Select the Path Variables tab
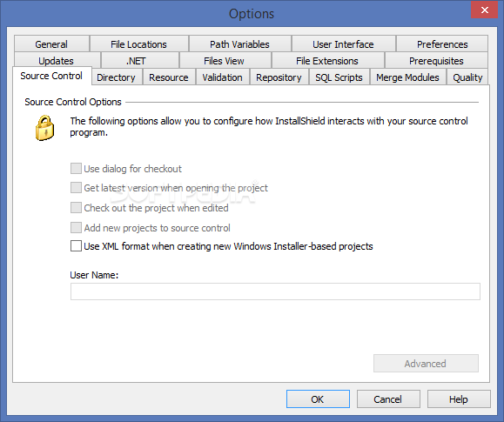This screenshot has width=504, height=422. (x=239, y=44)
